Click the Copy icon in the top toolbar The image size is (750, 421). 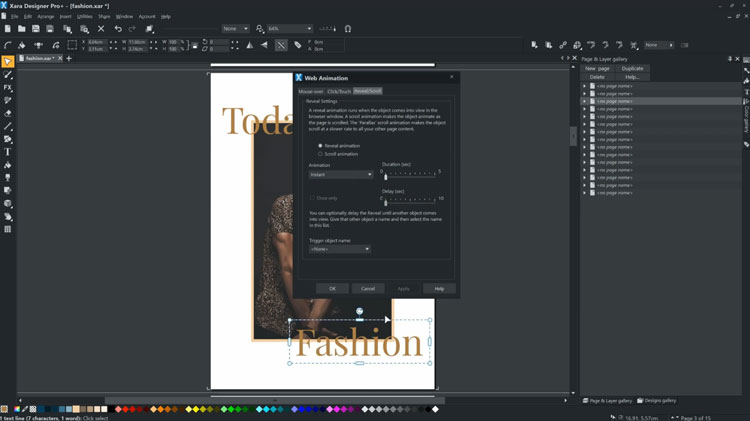67,29
